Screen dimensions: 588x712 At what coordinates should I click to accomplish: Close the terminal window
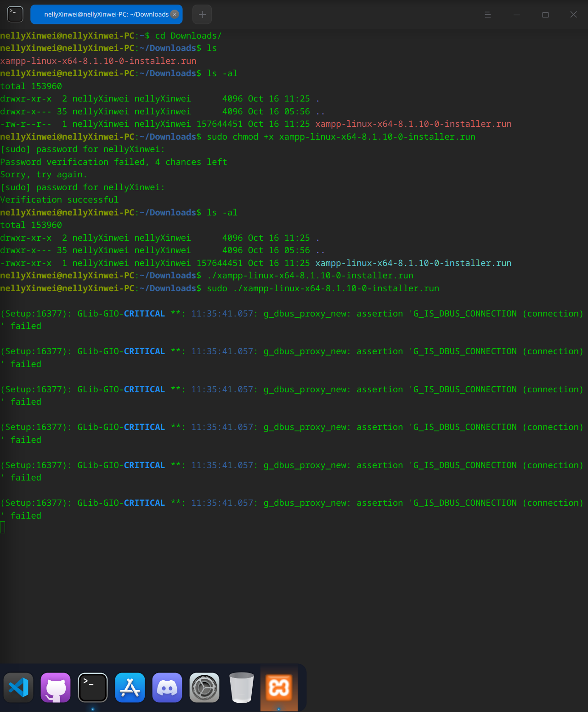574,15
